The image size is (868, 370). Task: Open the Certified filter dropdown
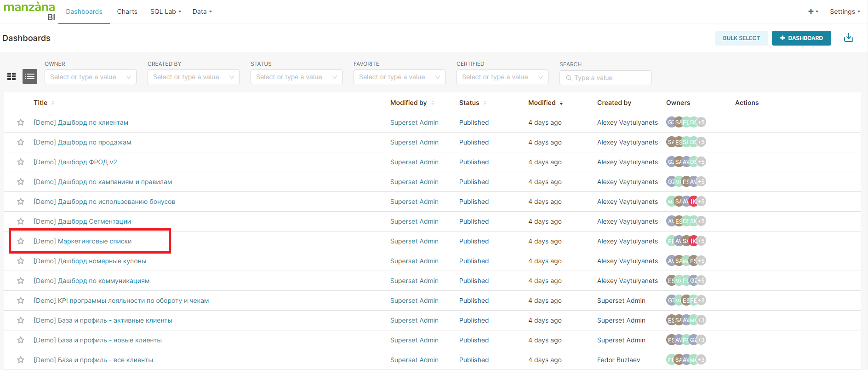pyautogui.click(x=502, y=77)
